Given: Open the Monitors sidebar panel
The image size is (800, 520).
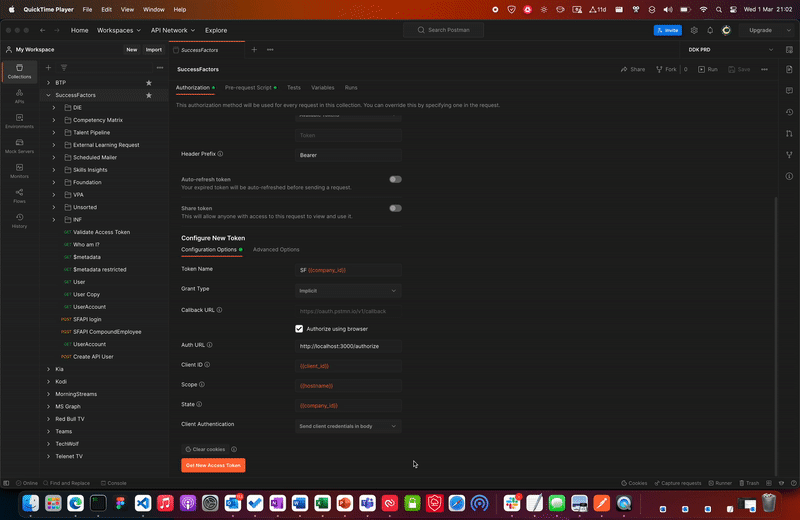Looking at the screenshot, I should (19, 171).
